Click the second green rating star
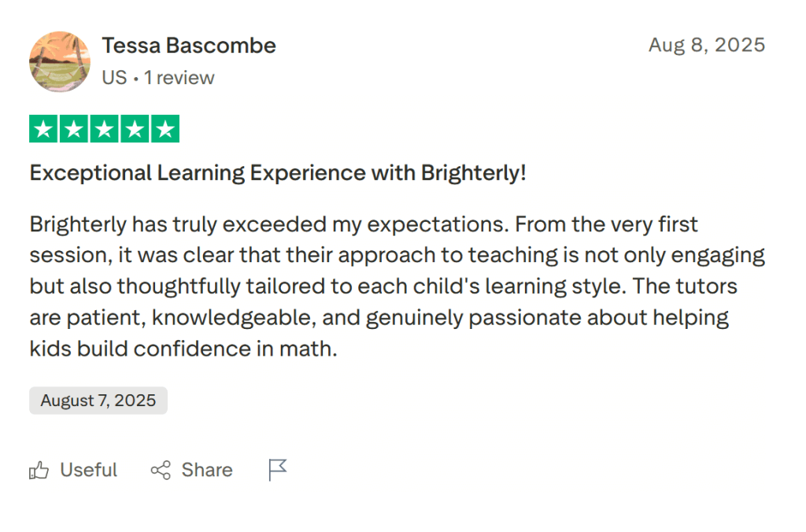806x532 pixels. click(x=74, y=129)
